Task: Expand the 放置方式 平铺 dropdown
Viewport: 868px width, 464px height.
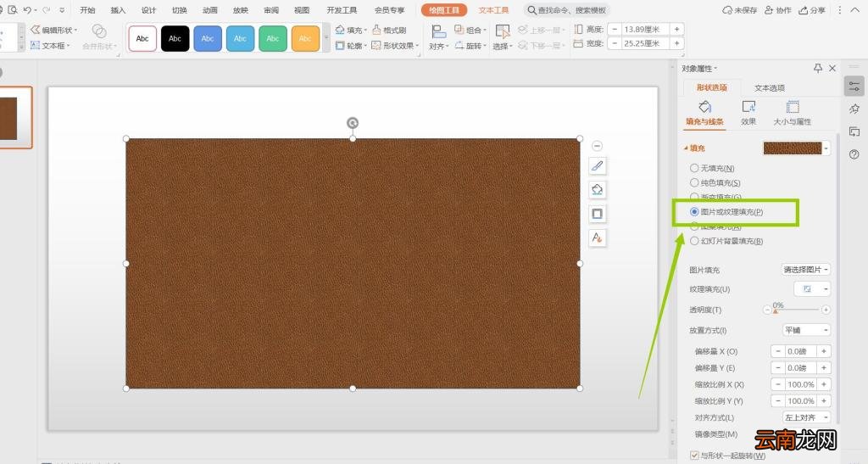Action: click(x=806, y=330)
